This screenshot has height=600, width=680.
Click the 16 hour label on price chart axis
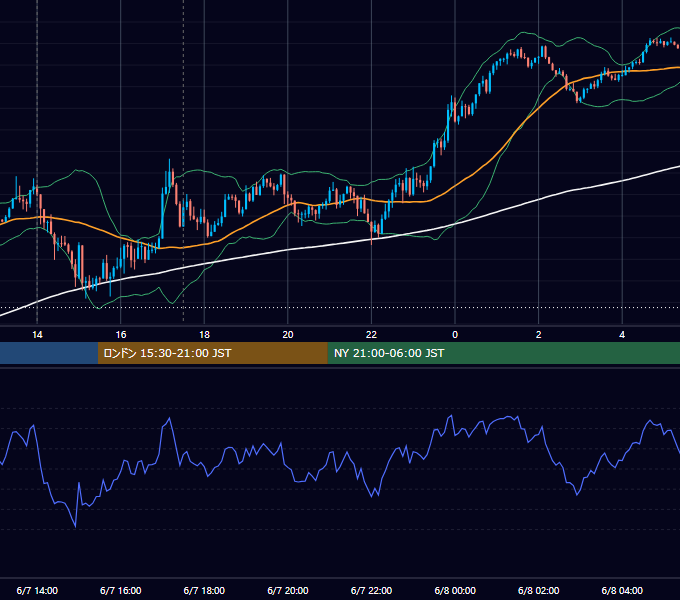click(121, 335)
